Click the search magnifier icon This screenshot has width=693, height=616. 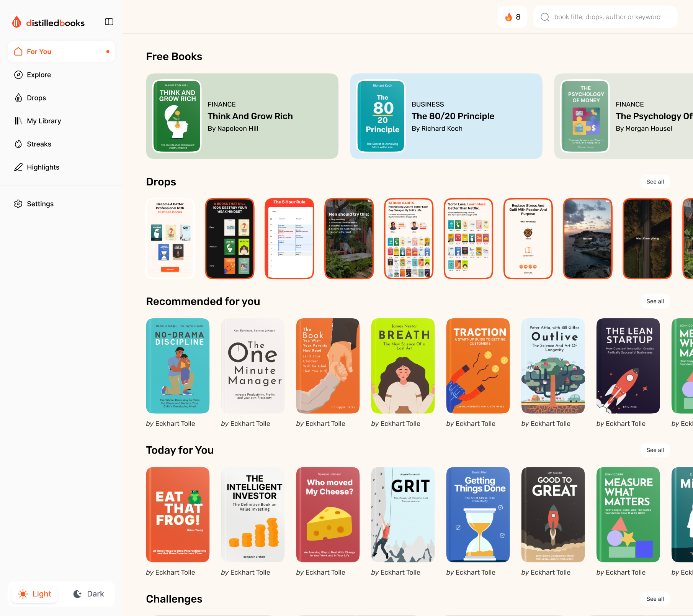(544, 17)
